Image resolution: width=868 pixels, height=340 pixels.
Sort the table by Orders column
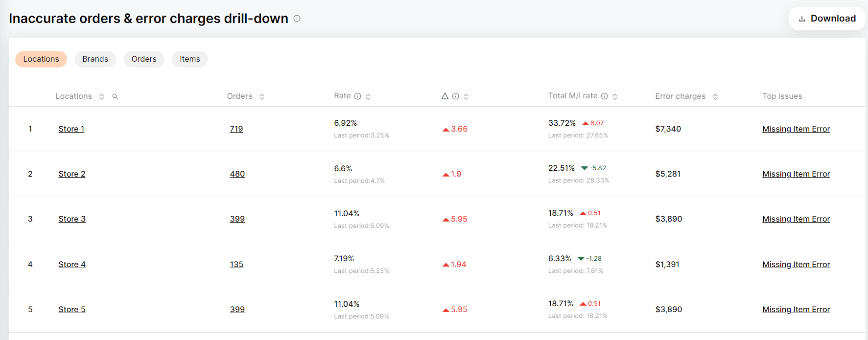click(x=262, y=97)
